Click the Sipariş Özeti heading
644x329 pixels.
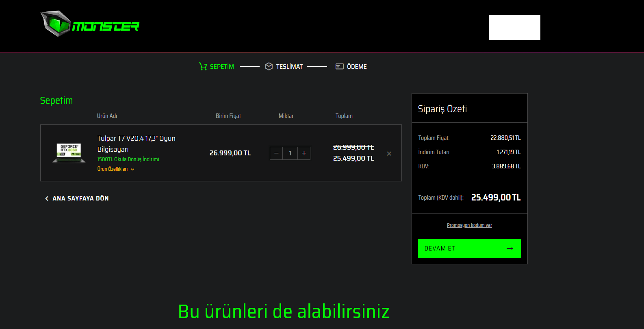tap(442, 109)
